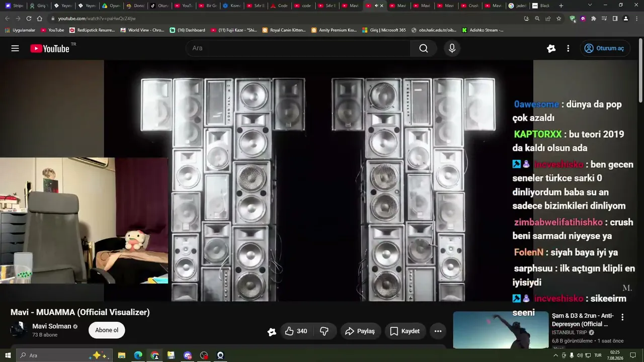Image resolution: width=644 pixels, height=362 pixels.
Task: Open Royal Canin Kitten bookmark
Action: [x=284, y=30]
